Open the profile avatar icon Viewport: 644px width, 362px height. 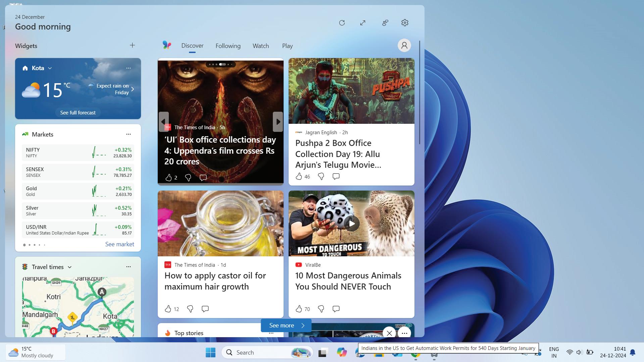pyautogui.click(x=404, y=45)
